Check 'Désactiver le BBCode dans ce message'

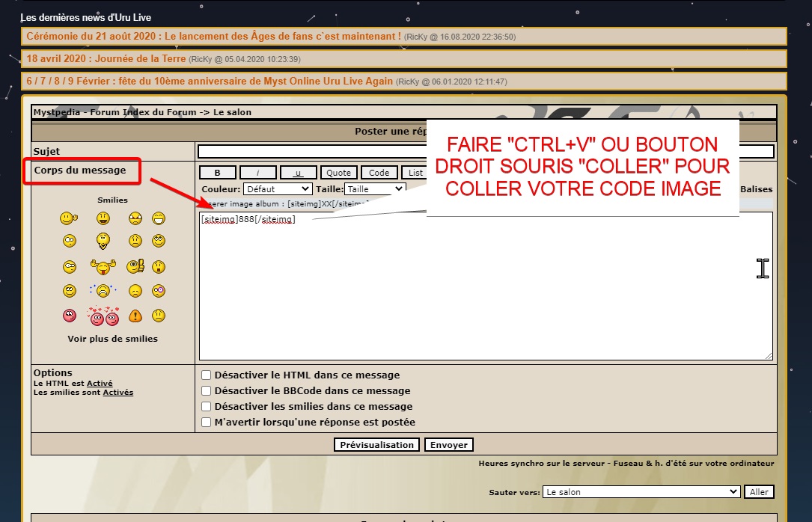point(207,391)
